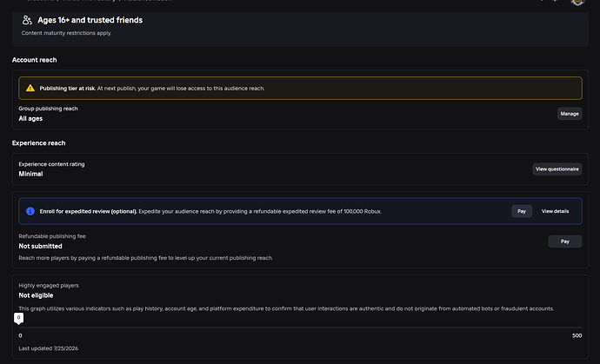The image size is (600, 364).
Task: Select the 'All ages' value
Action: click(30, 118)
